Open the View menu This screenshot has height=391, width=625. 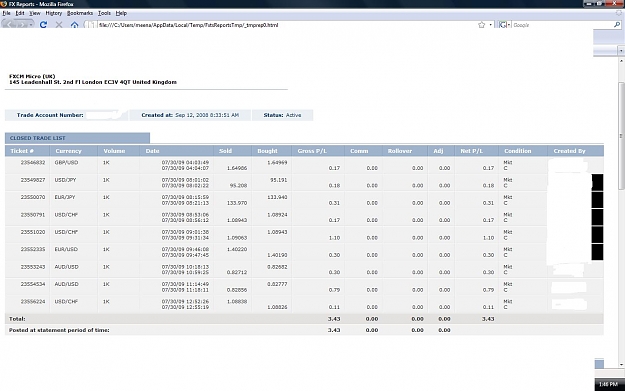click(x=35, y=13)
